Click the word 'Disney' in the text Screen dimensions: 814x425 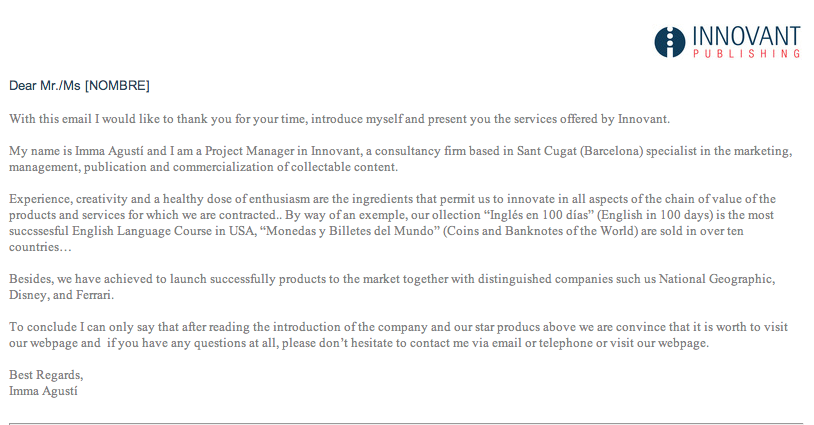(28, 295)
